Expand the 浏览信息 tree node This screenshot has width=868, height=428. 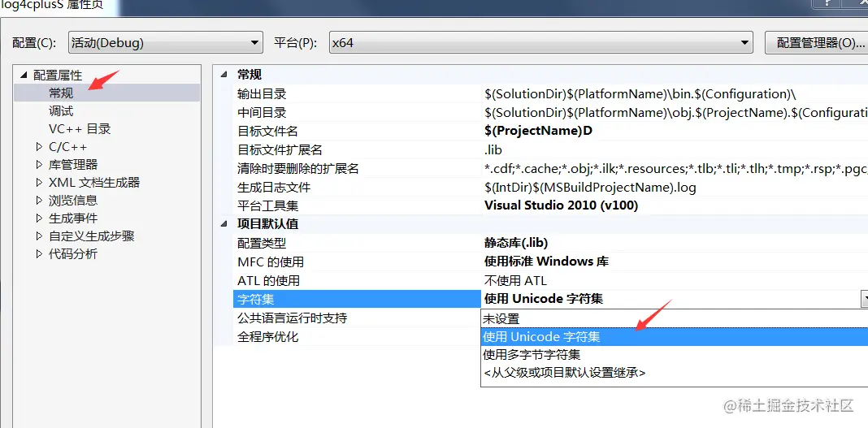click(39, 200)
